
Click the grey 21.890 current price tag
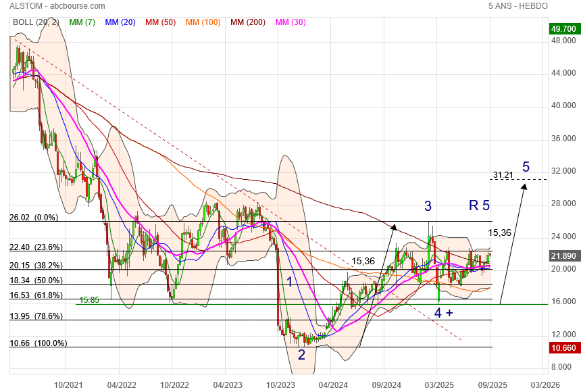coord(564,256)
